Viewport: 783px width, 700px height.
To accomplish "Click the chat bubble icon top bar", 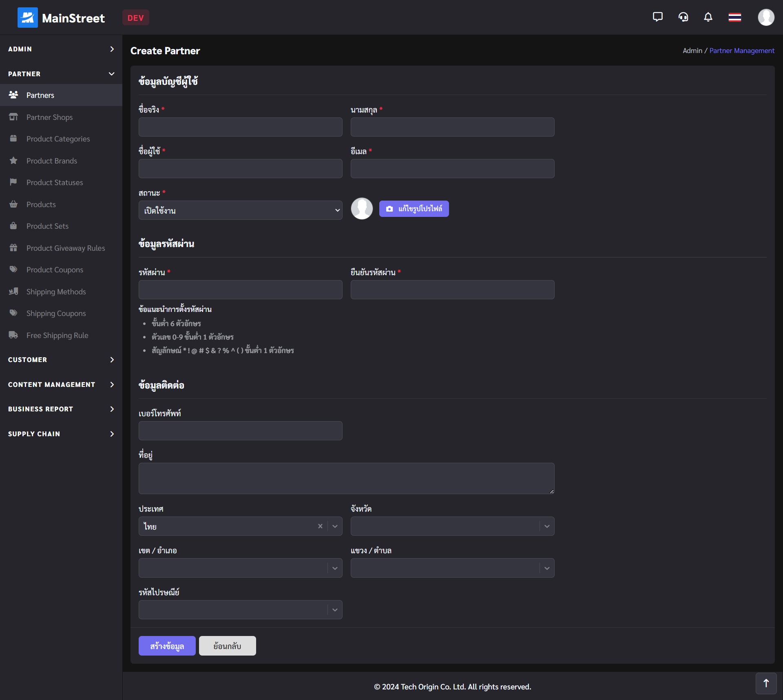I will (x=657, y=18).
